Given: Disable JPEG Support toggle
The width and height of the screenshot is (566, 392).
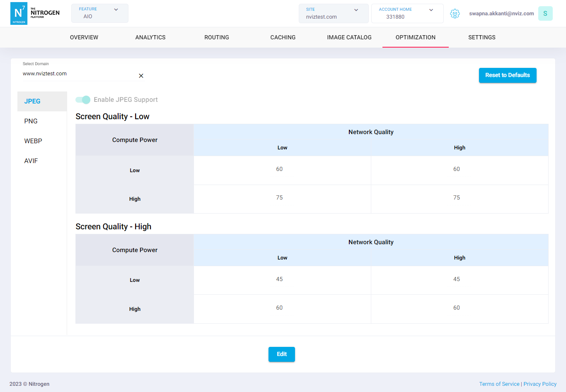Looking at the screenshot, I should coord(82,100).
